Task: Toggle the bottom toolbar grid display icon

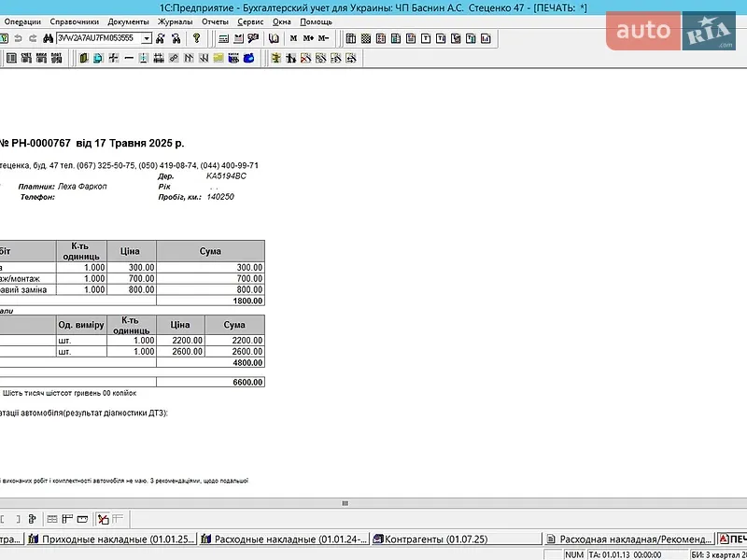Action: coord(52,519)
